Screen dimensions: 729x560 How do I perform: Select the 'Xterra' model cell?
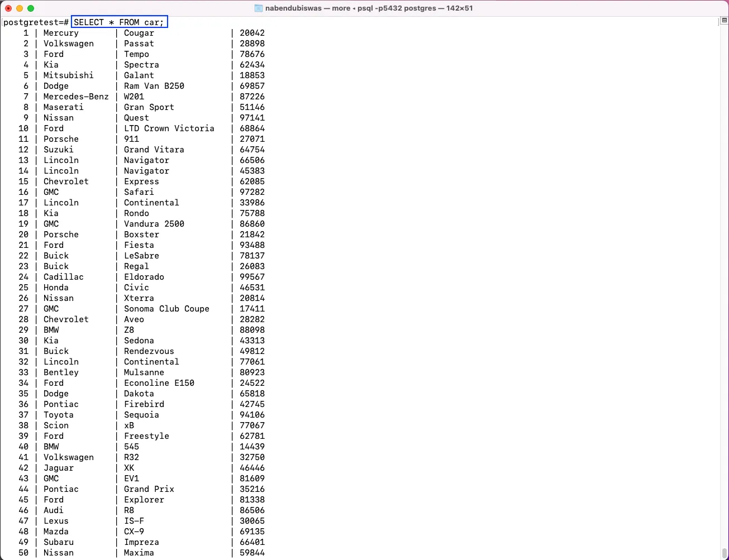click(139, 298)
